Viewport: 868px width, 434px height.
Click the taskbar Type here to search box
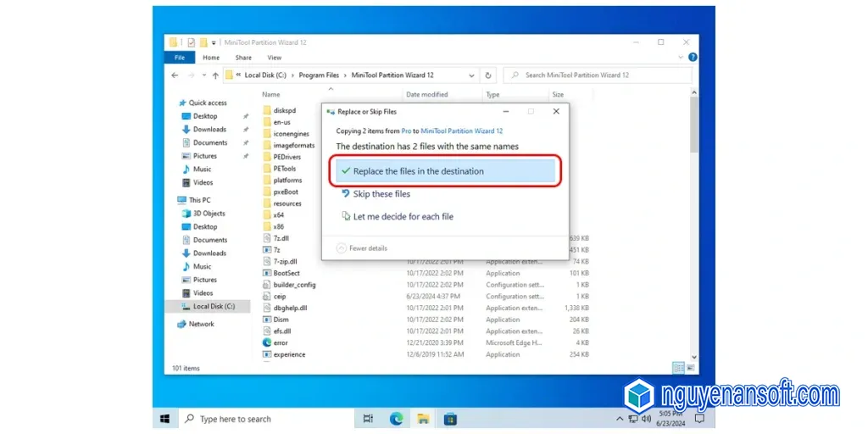(264, 419)
